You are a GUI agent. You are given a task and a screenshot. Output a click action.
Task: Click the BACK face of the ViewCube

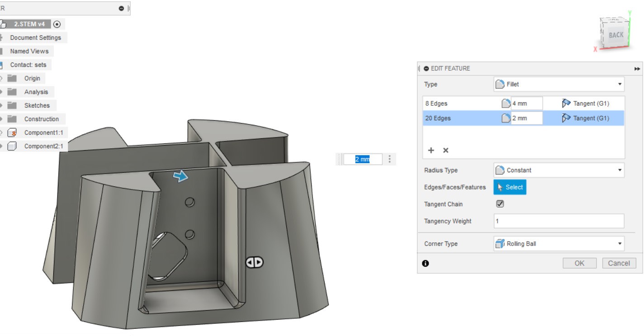[615, 35]
